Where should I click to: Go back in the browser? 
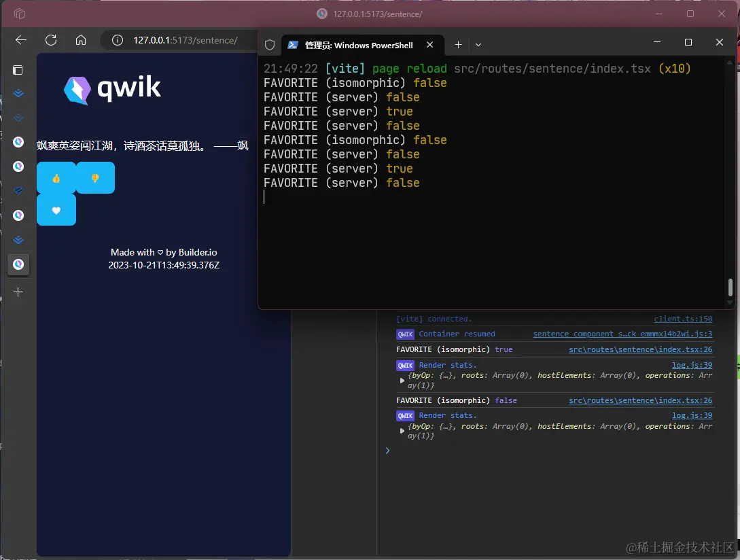(21, 40)
